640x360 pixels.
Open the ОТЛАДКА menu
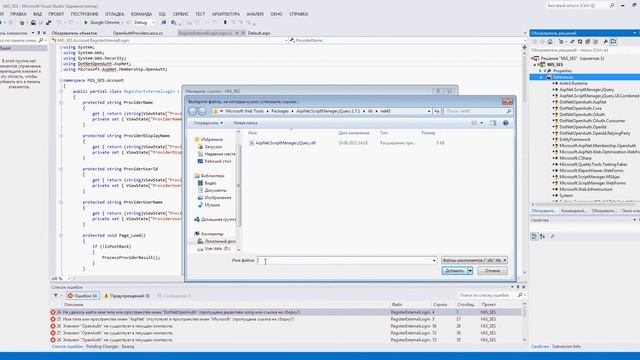[115, 14]
